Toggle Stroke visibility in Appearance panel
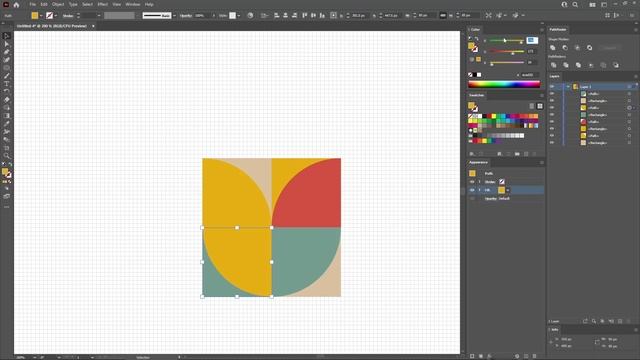640x360 pixels. (x=472, y=182)
